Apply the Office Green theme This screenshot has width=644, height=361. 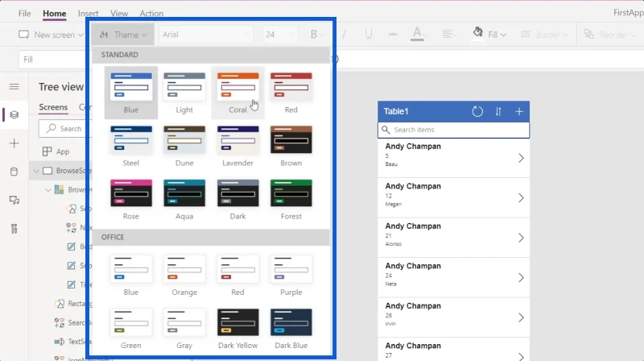pos(131,329)
